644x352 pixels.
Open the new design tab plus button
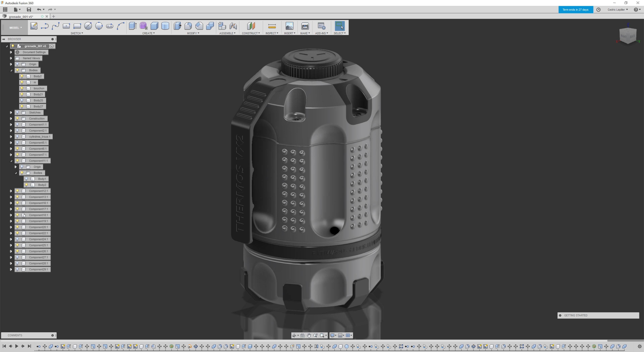(53, 16)
